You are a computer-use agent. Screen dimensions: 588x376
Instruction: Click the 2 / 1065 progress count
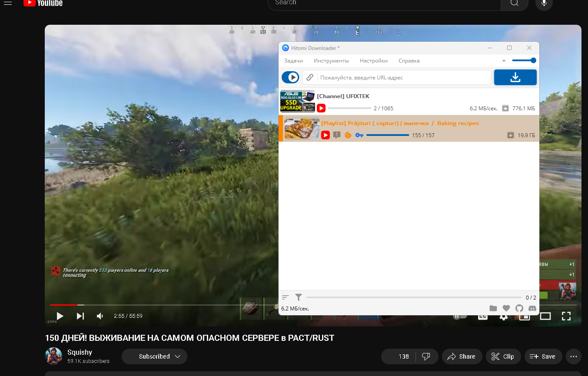click(383, 108)
